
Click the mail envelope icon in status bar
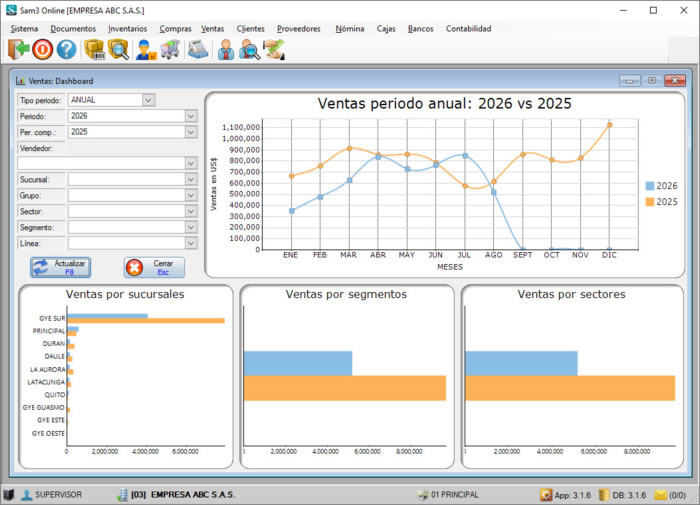click(660, 495)
